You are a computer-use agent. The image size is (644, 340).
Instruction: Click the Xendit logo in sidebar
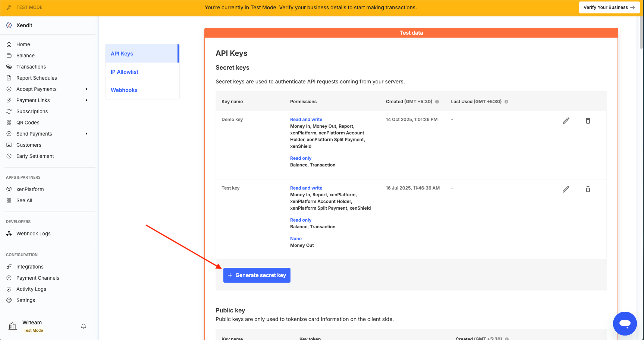click(x=9, y=25)
